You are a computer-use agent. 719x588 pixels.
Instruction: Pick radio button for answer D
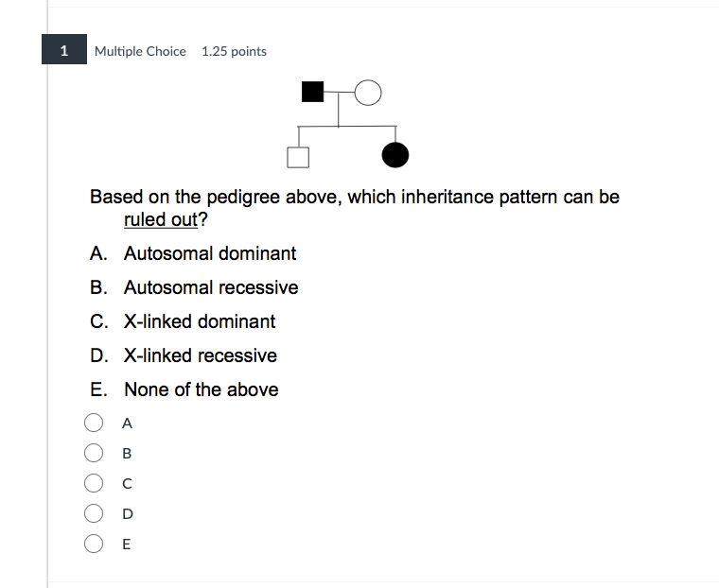pos(95,513)
